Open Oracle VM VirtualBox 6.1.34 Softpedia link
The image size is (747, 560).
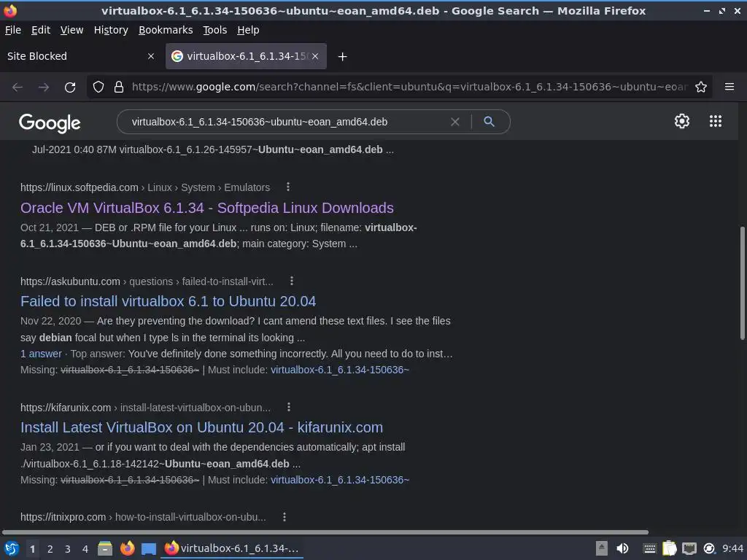(x=206, y=208)
